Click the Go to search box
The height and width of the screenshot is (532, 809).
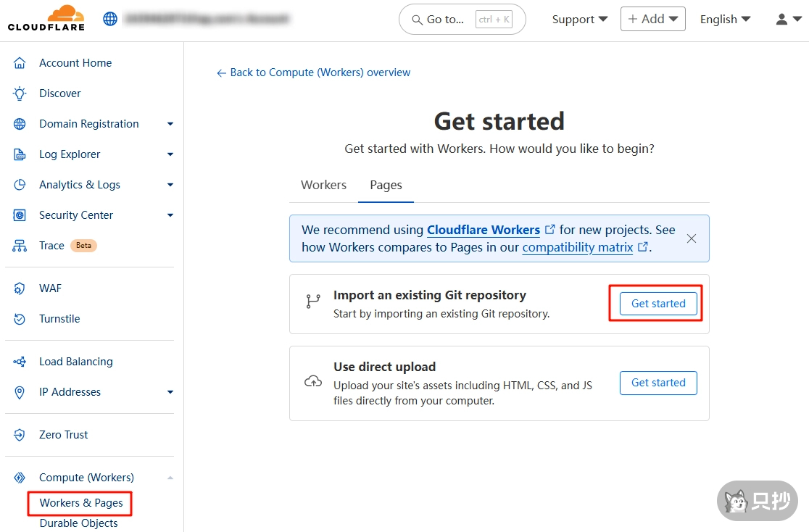tap(462, 20)
